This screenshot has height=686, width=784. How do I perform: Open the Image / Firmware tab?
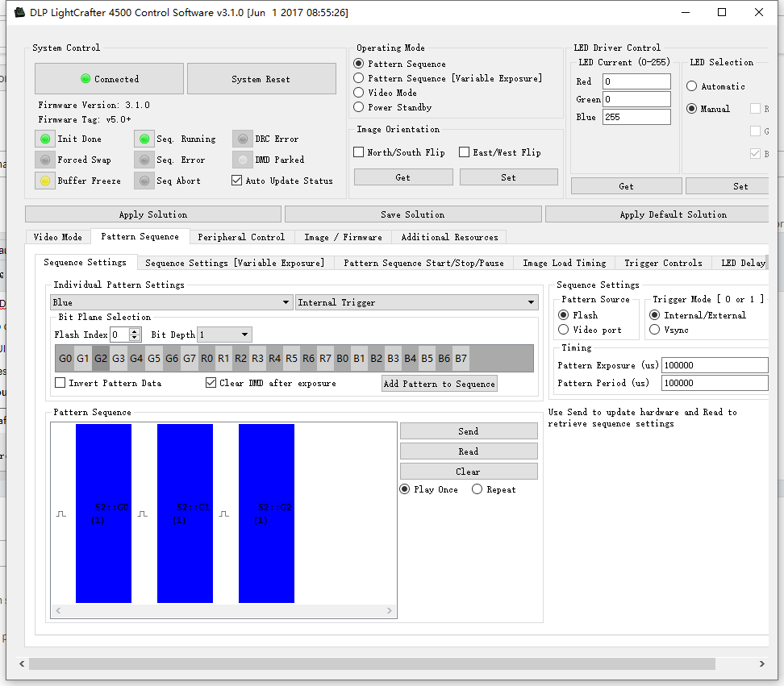[x=343, y=237]
